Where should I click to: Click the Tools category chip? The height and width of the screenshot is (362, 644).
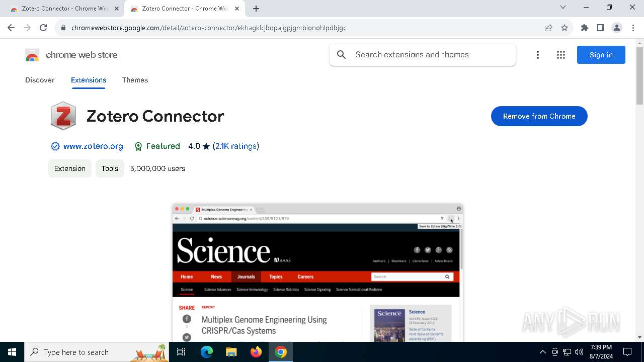coord(110,168)
